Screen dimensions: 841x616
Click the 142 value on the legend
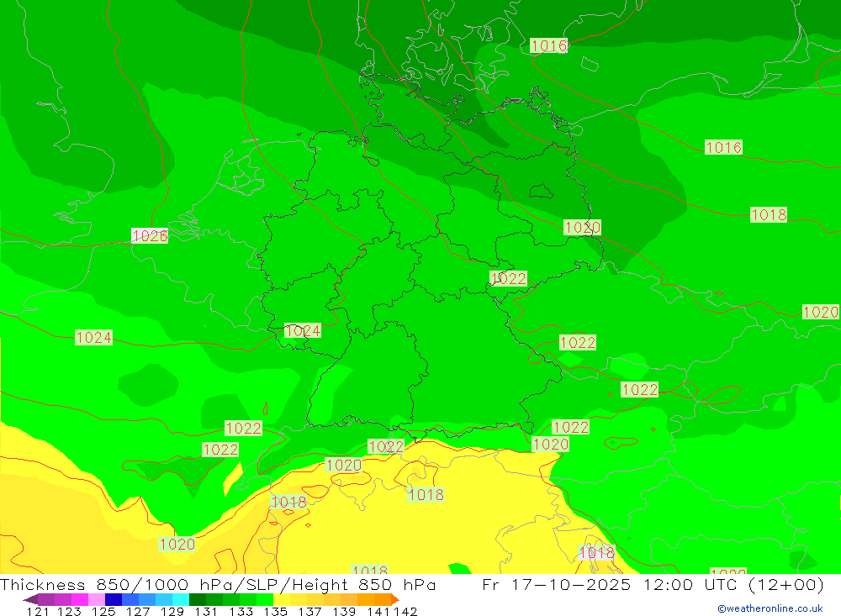click(x=405, y=611)
